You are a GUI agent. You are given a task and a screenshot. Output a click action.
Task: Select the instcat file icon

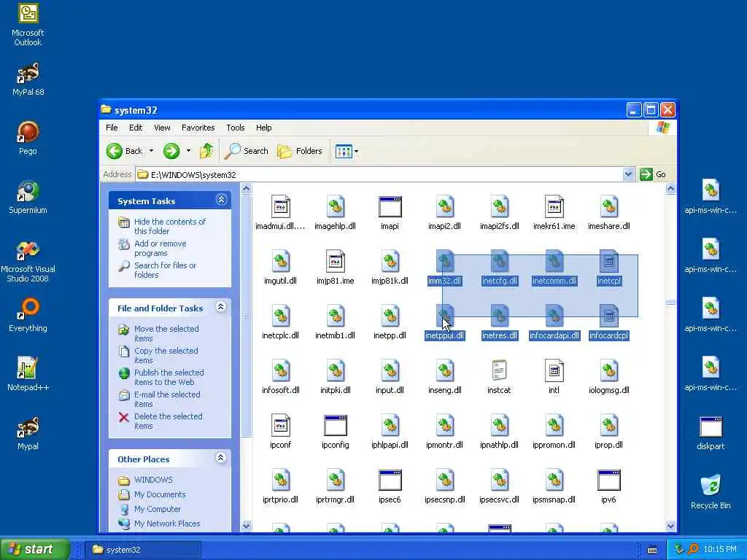tap(499, 377)
